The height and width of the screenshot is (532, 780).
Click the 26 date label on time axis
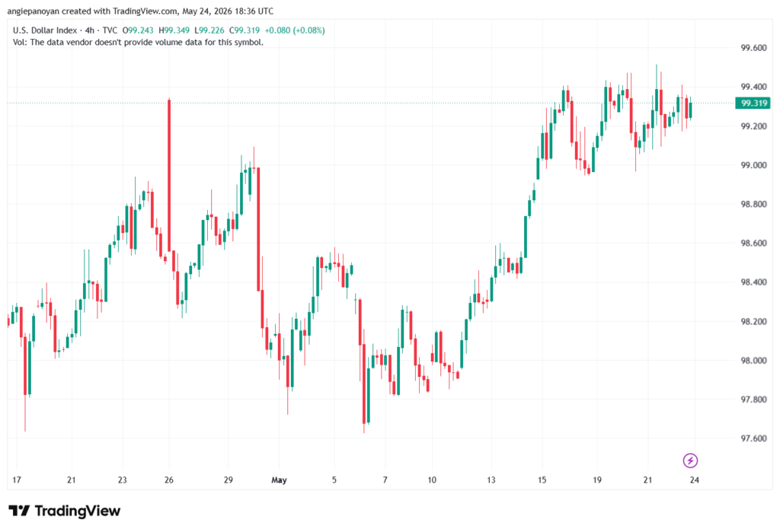point(169,479)
